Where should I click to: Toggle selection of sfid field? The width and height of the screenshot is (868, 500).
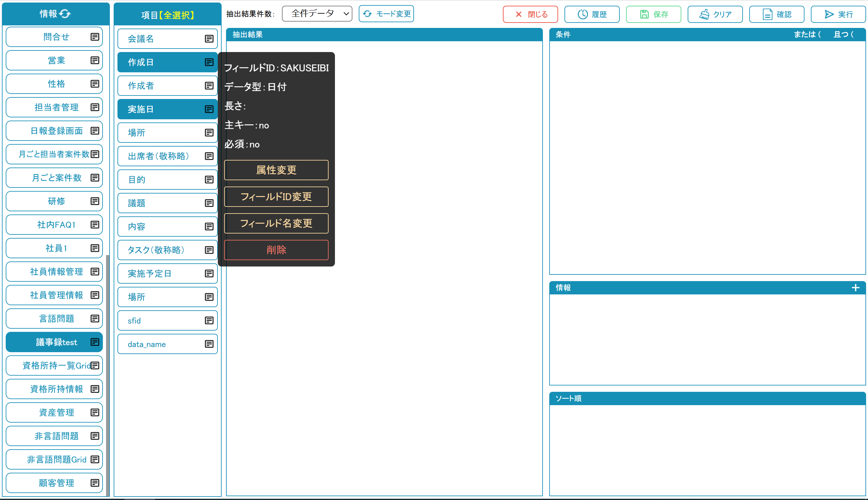click(x=167, y=320)
